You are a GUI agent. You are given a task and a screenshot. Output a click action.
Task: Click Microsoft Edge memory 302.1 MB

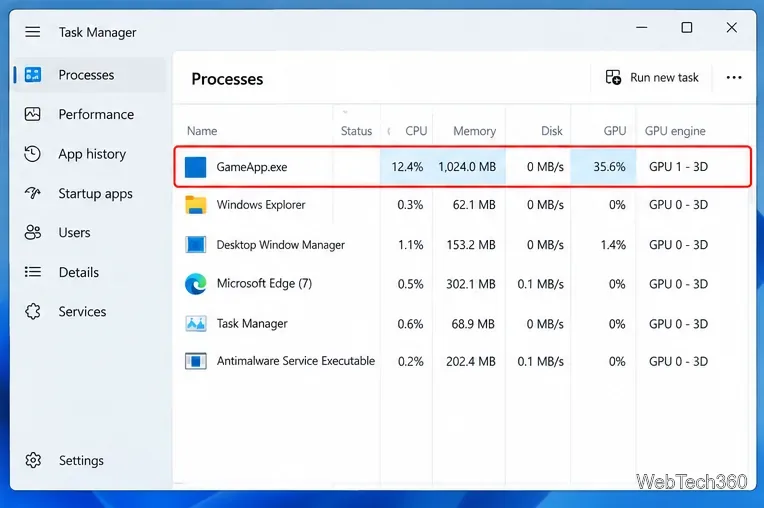coord(471,284)
